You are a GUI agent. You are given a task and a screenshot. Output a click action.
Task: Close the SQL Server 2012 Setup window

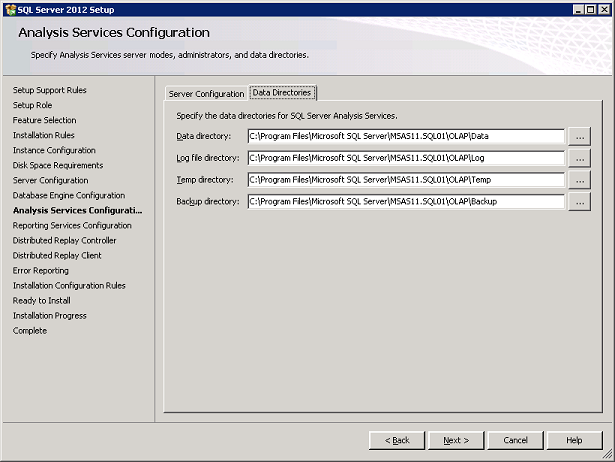click(604, 9)
